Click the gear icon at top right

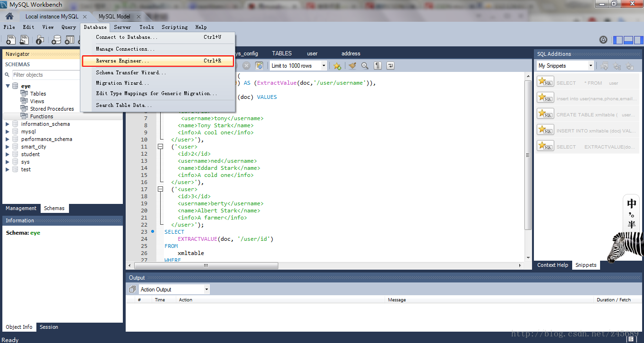coord(603,40)
